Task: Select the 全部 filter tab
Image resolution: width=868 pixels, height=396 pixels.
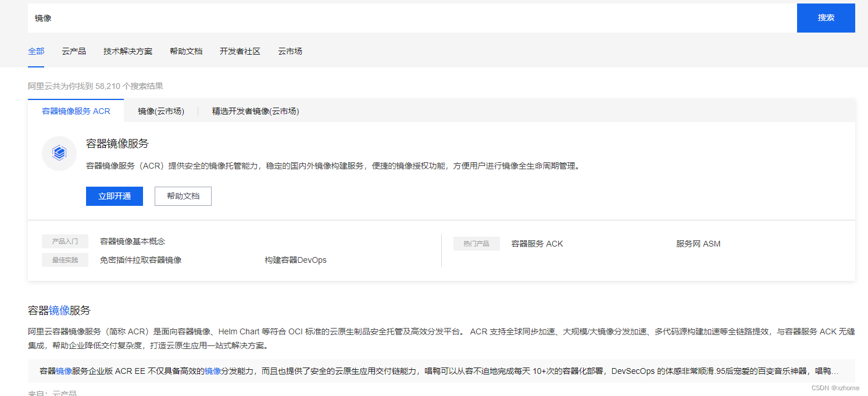Action: point(36,51)
